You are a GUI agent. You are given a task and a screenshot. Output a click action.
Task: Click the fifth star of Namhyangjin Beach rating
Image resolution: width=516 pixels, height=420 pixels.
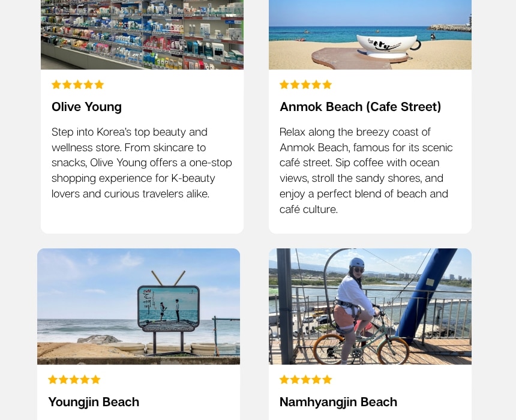click(327, 380)
